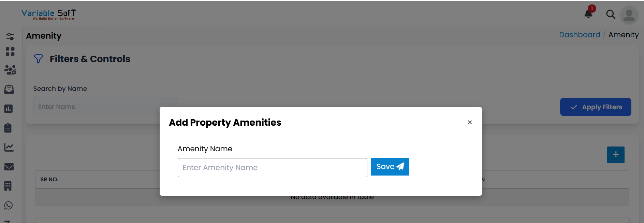
Task: Click the plus button to add amenity
Action: tap(616, 155)
